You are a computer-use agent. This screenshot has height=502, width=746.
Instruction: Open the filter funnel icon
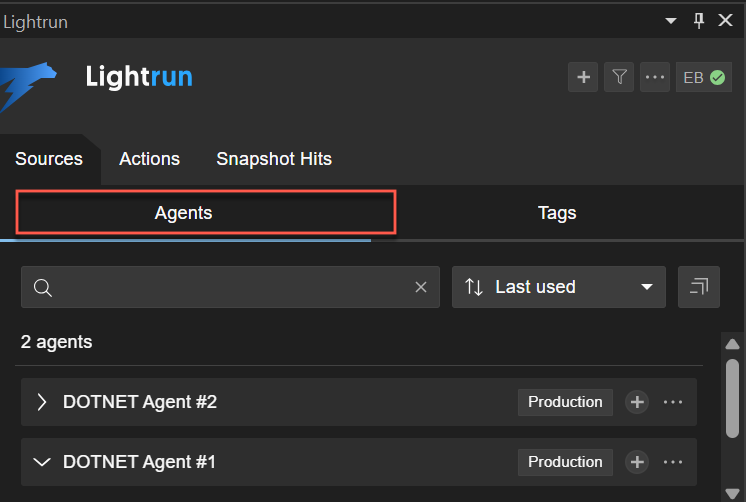(x=620, y=77)
